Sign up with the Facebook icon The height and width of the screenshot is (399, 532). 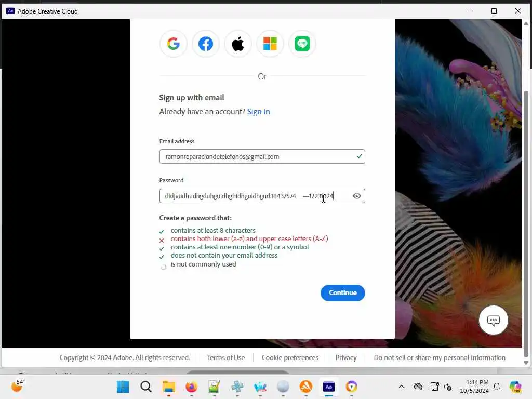206,44
